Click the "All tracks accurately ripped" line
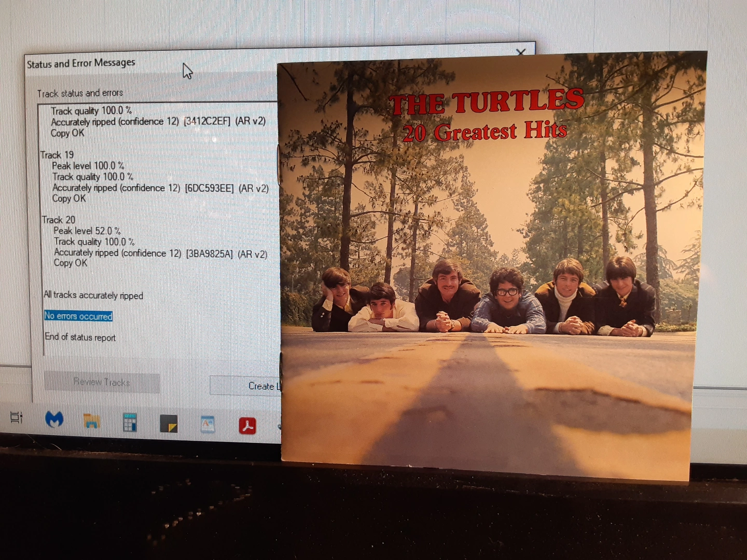The height and width of the screenshot is (560, 747). (93, 295)
